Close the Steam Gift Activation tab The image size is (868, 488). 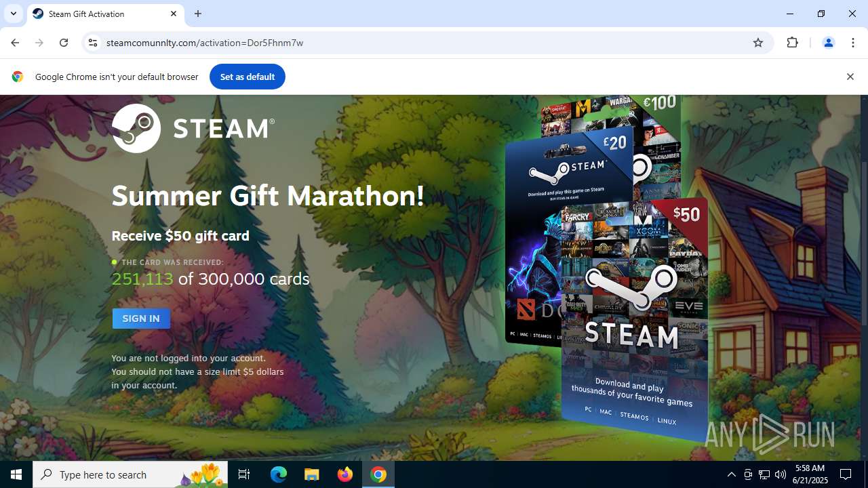point(174,14)
